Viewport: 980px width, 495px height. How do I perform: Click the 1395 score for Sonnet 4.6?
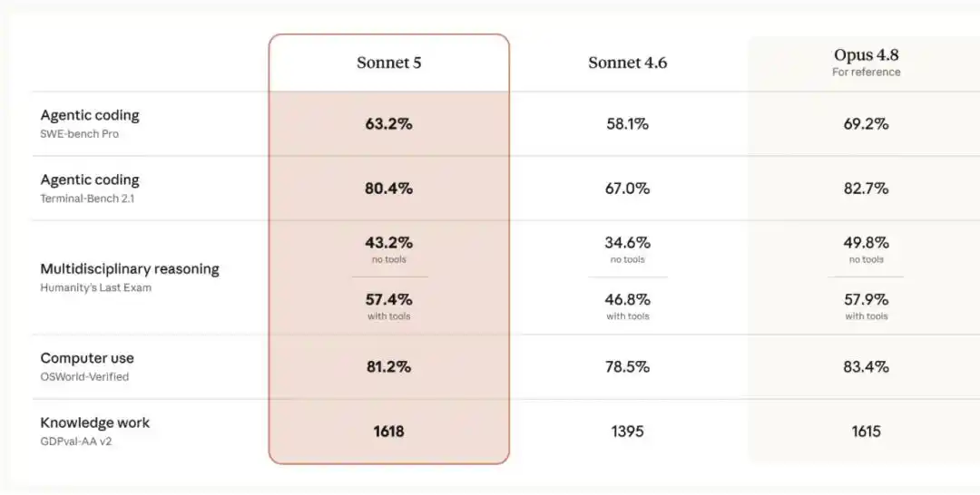coord(628,432)
